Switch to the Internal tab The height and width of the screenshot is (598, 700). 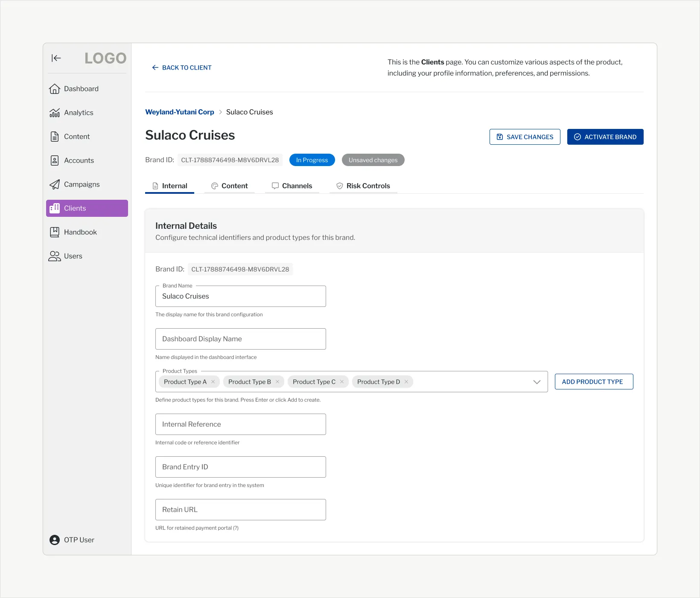click(x=170, y=186)
